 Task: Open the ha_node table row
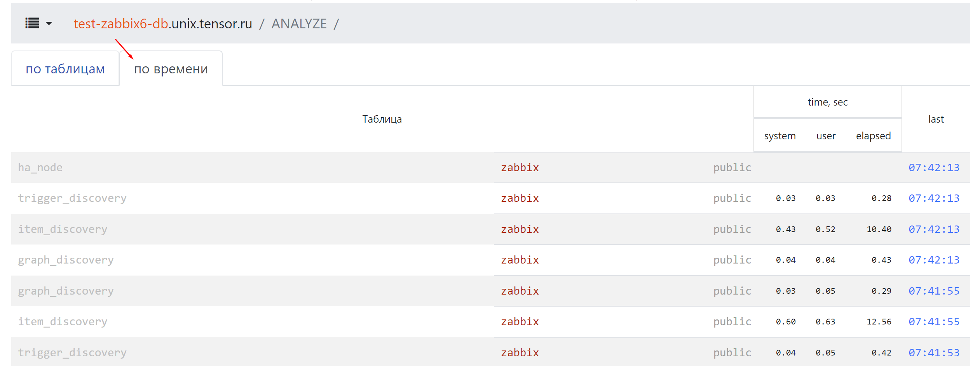pos(40,168)
